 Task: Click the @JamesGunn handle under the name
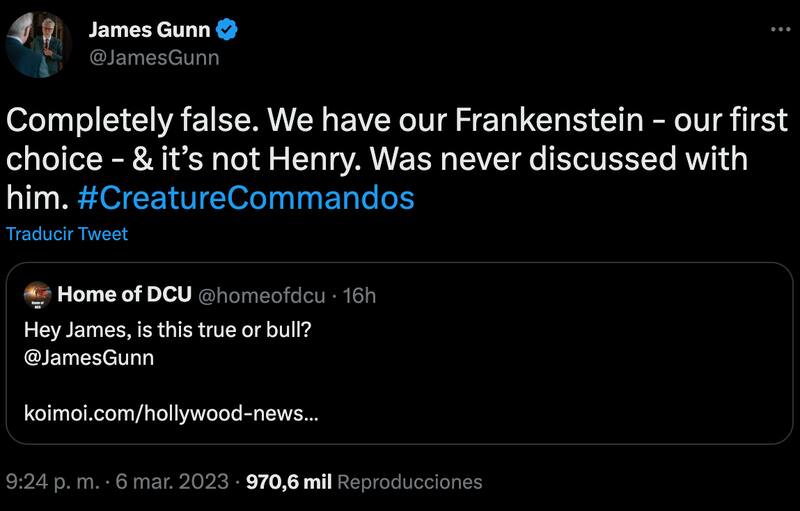[155, 57]
